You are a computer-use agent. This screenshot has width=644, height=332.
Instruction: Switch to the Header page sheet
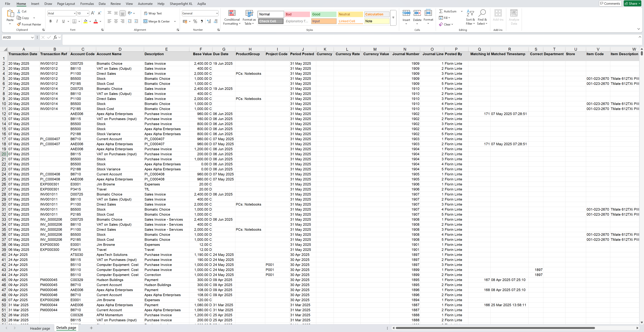click(40, 328)
